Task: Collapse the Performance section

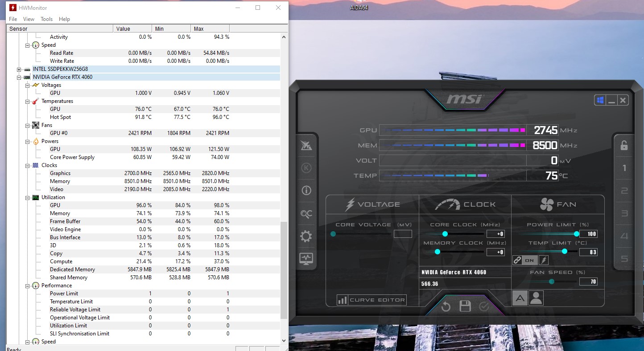Action: point(27,286)
